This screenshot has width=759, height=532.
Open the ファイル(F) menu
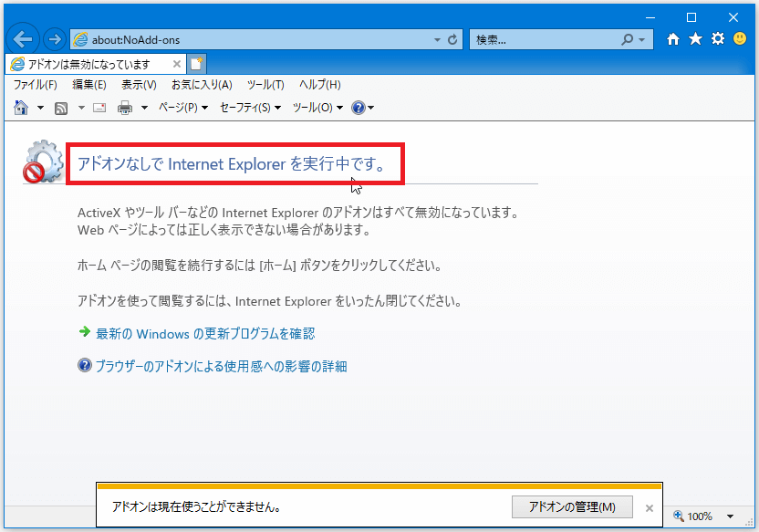[35, 85]
